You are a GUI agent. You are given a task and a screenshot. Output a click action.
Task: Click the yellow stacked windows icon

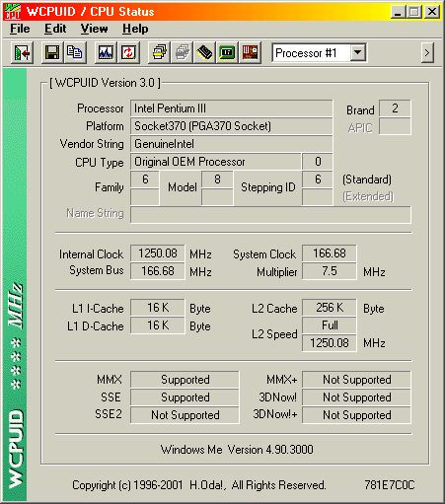[x=159, y=52]
